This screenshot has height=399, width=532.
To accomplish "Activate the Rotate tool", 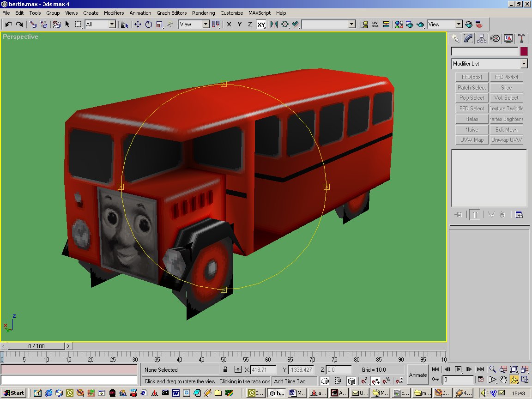I will click(x=149, y=24).
